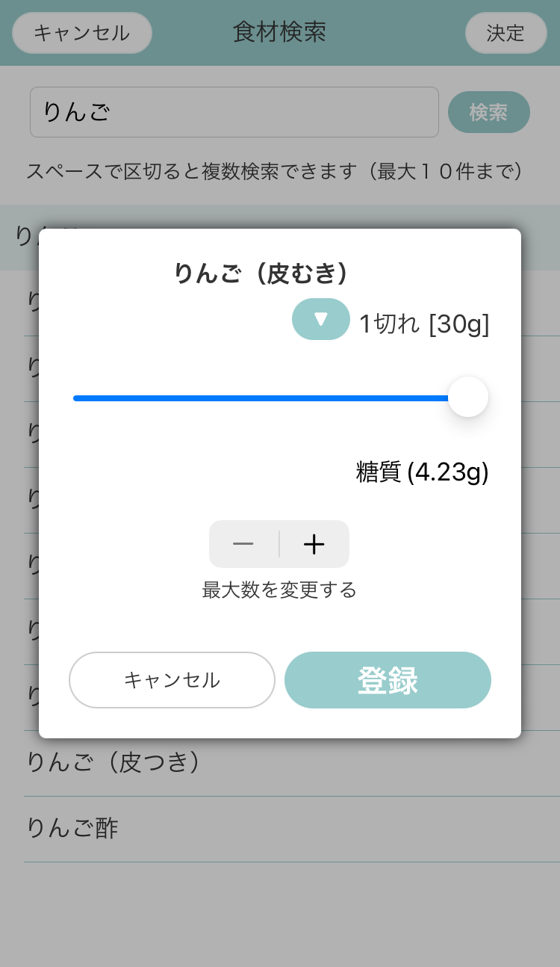560x967 pixels.
Task: Tap the りんご（皮むき） dialog title
Action: point(261,274)
